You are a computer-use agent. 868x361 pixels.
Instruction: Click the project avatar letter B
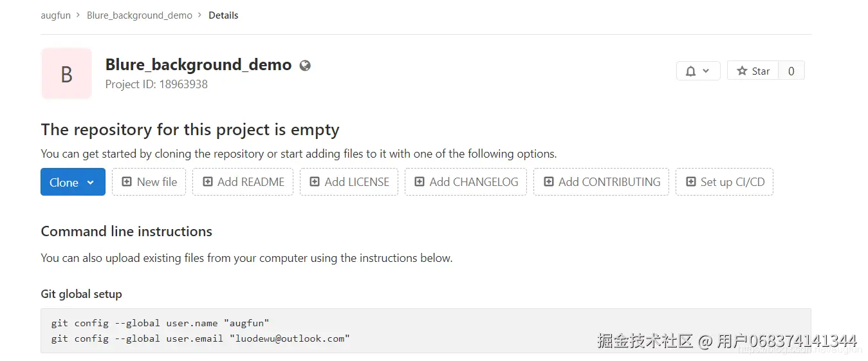coord(66,74)
